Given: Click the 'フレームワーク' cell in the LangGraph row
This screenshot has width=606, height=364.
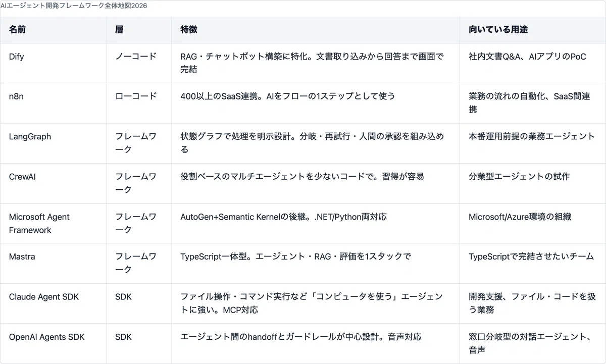Looking at the screenshot, I should pos(138,143).
